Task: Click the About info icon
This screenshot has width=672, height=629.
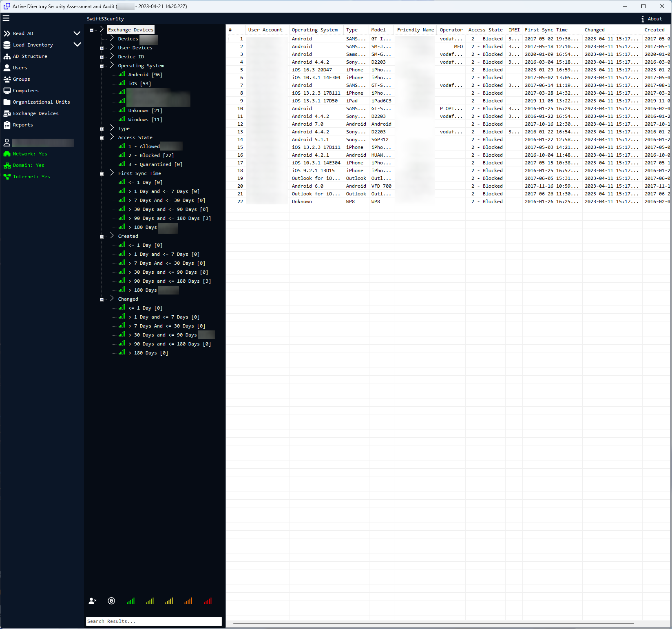Action: pyautogui.click(x=643, y=19)
